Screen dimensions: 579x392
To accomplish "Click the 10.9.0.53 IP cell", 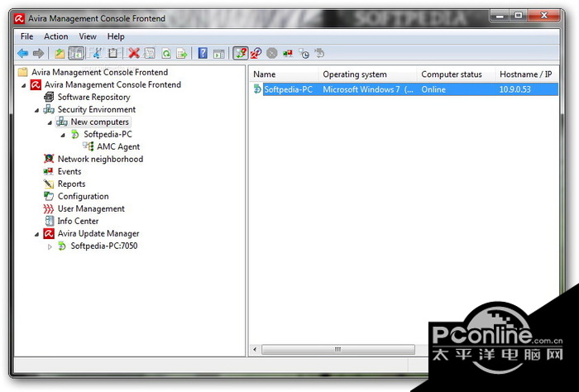I will pos(514,89).
